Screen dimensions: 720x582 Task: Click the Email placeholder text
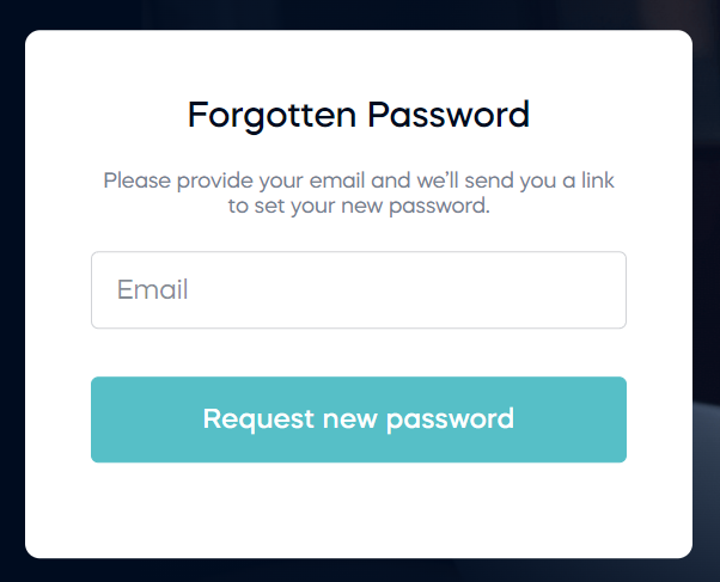153,290
